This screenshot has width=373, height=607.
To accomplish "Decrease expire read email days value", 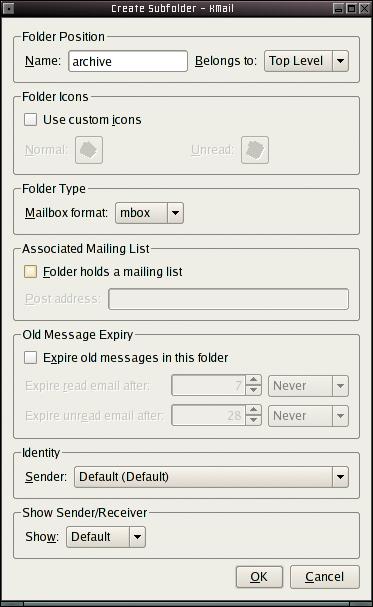I will click(253, 391).
